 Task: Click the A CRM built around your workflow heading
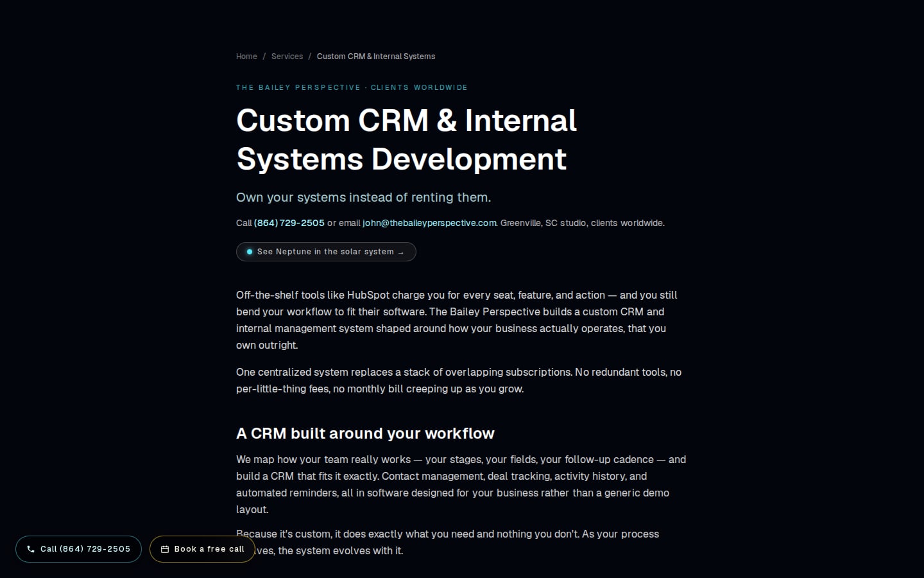click(365, 433)
